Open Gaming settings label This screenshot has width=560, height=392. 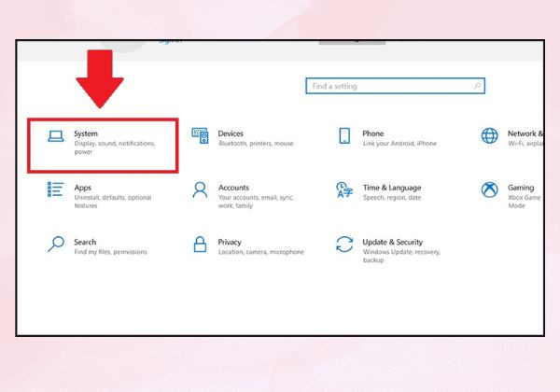[x=521, y=188]
